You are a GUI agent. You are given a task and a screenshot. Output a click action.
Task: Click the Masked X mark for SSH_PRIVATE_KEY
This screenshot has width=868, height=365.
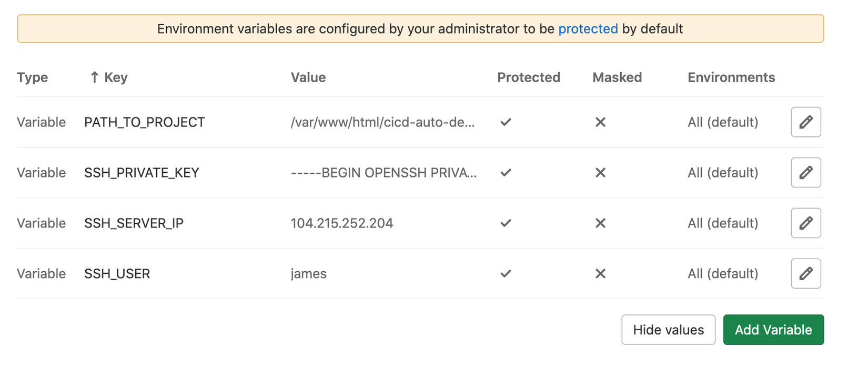tap(600, 173)
